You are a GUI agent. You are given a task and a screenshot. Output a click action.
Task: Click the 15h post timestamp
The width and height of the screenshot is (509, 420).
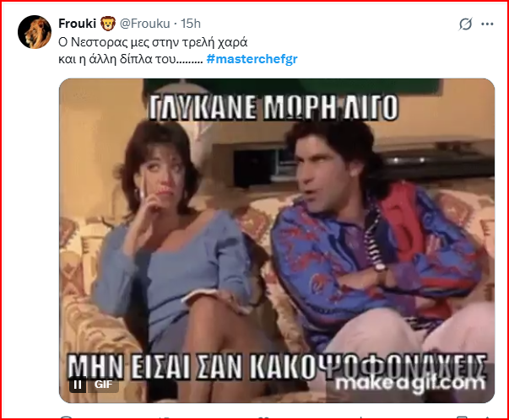click(x=191, y=24)
